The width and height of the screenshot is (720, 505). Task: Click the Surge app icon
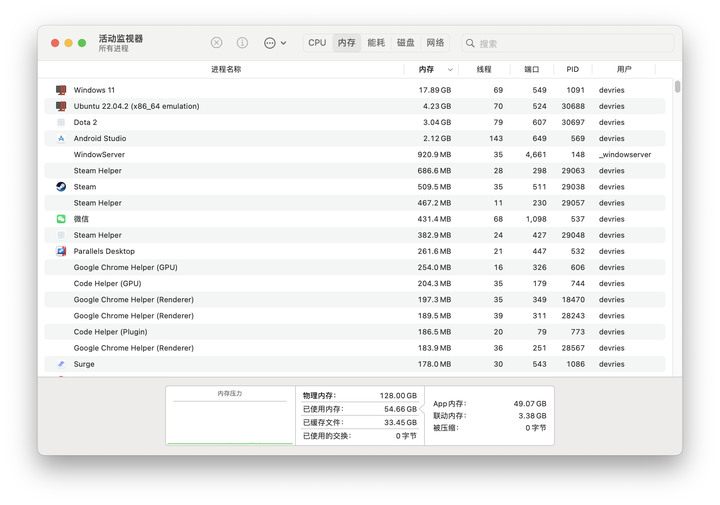point(61,364)
